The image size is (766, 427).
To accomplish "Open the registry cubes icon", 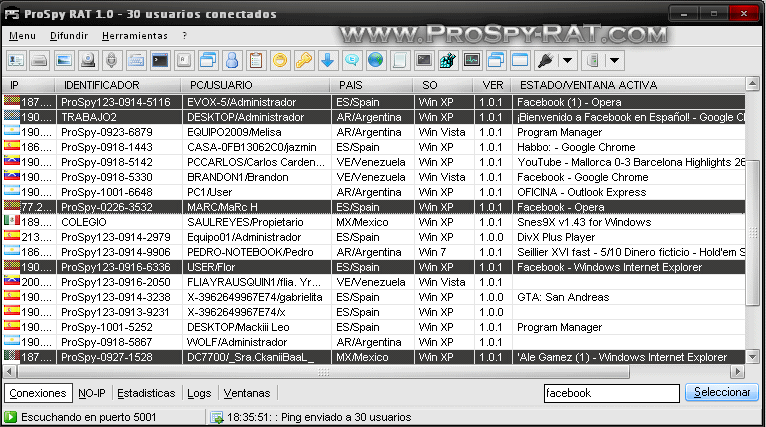I will [447, 61].
